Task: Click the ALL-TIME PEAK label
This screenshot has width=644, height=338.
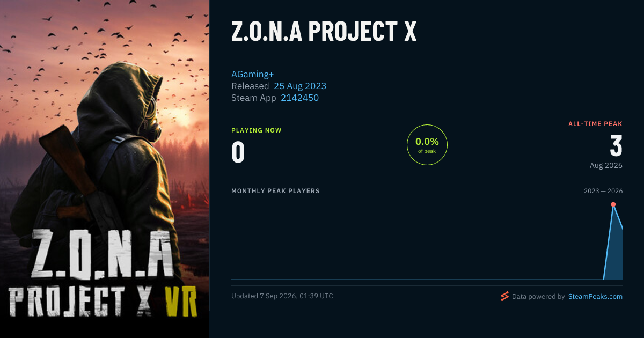Action: [x=596, y=124]
